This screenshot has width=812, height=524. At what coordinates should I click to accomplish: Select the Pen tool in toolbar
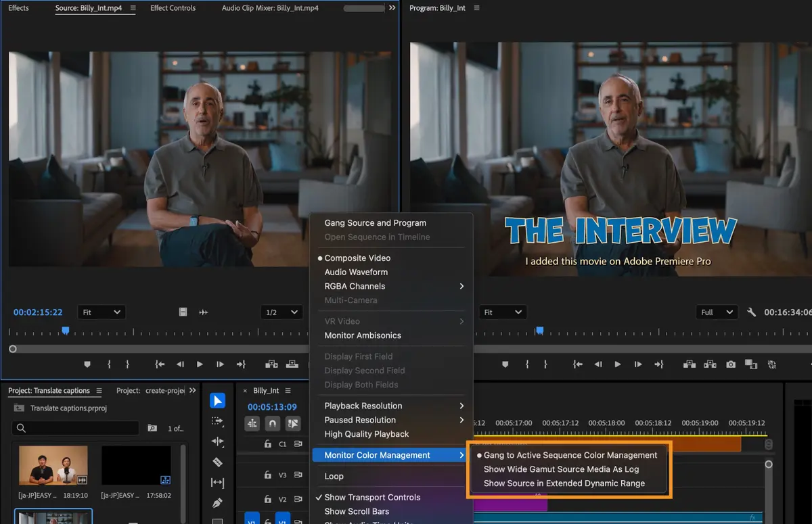pos(217,503)
